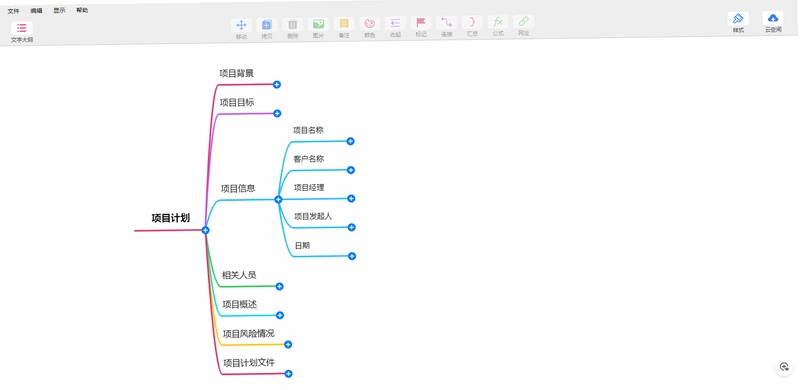Collapse the 项目信息 branch at its node
Screen dimensions: 800x390
point(278,199)
